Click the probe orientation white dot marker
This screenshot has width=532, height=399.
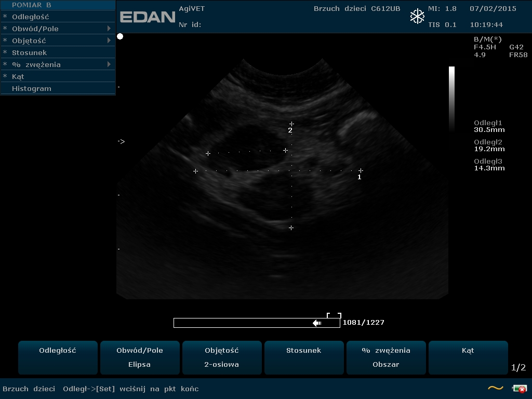pos(120,36)
